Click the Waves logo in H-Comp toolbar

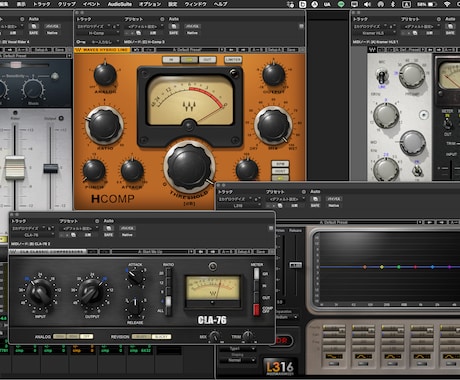coord(79,50)
